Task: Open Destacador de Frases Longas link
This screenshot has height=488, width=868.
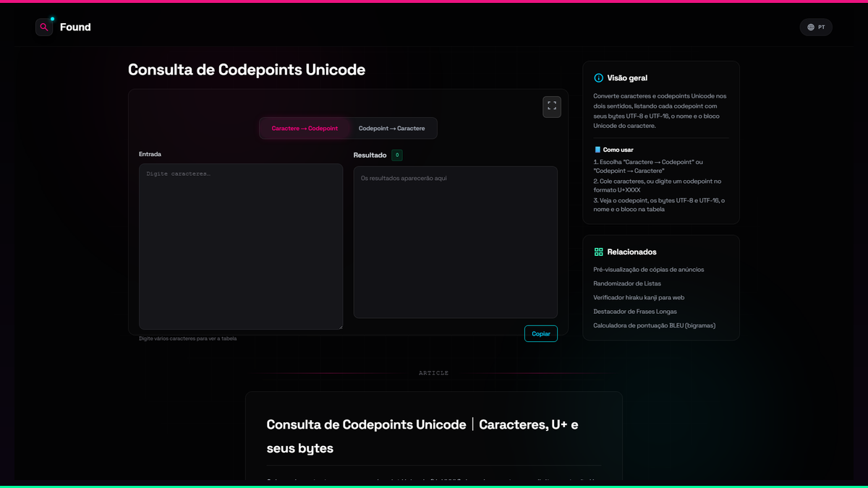Action: point(634,312)
